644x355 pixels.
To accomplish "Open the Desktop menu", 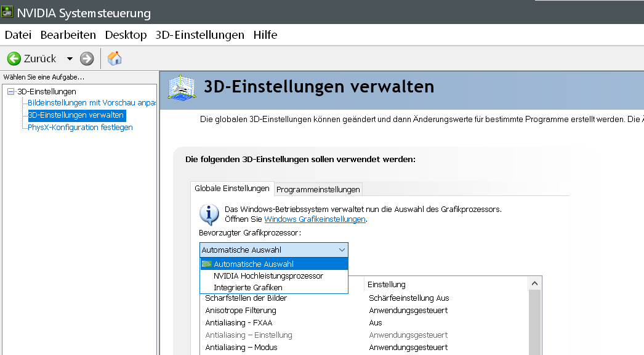I will point(126,35).
